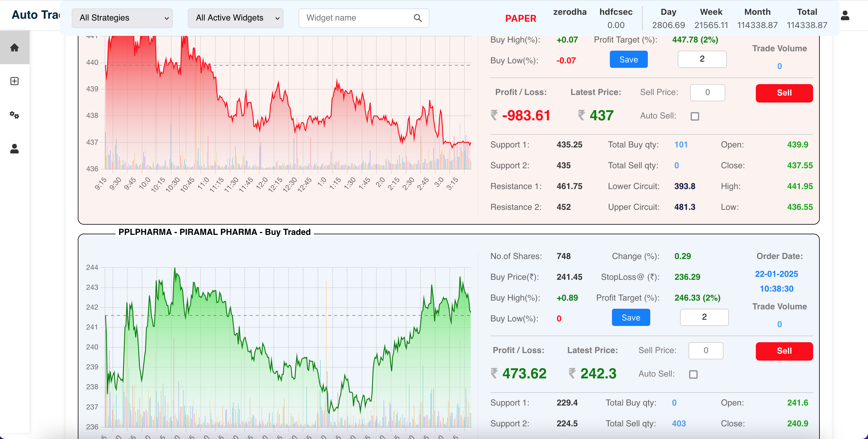Open the All Strategies dropdown
Viewport: 868px width, 439px height.
pos(122,18)
